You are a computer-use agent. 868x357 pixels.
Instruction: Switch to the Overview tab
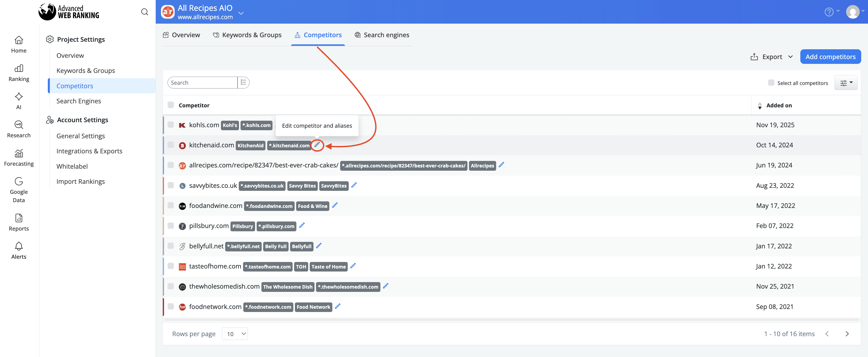(181, 35)
